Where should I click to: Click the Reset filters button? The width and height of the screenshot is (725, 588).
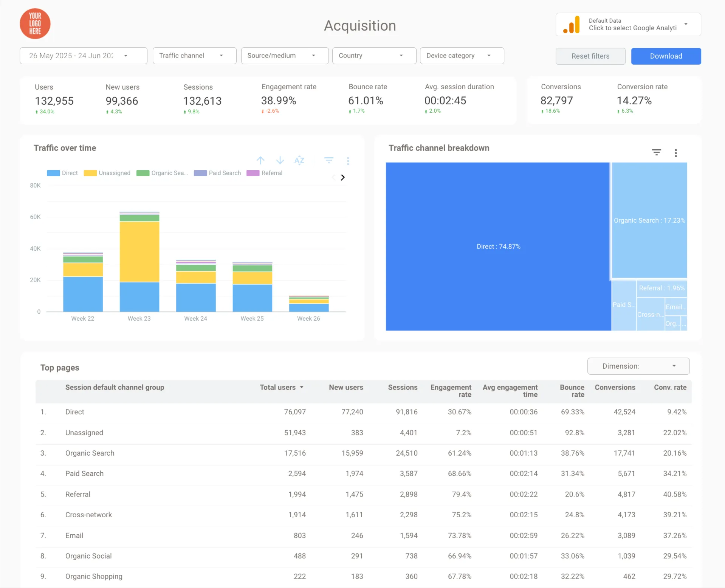(x=590, y=56)
